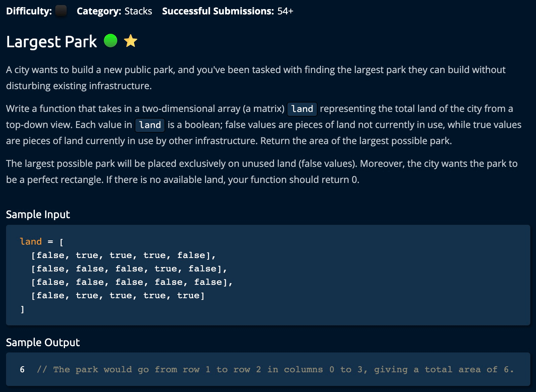
Task: Open the Stacks category
Action: [138, 11]
